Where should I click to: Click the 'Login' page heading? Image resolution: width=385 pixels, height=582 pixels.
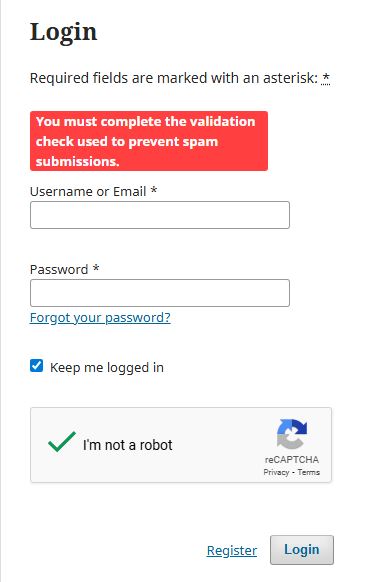63,32
